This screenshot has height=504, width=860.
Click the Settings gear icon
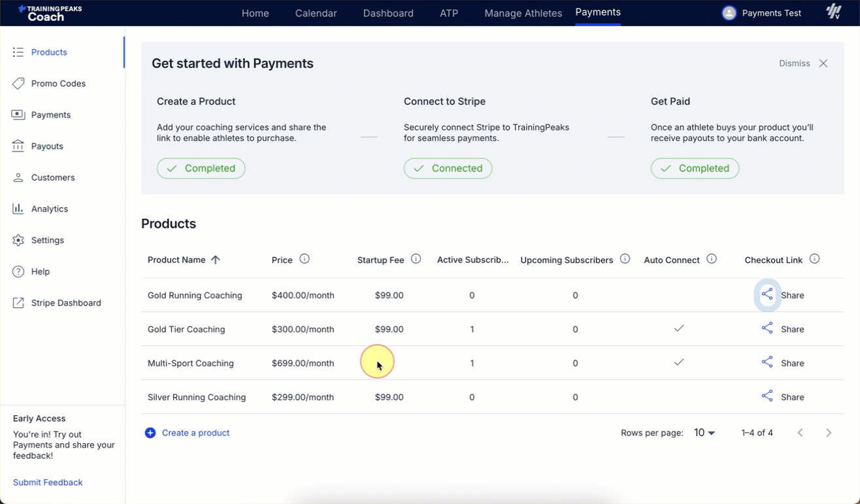tap(18, 240)
